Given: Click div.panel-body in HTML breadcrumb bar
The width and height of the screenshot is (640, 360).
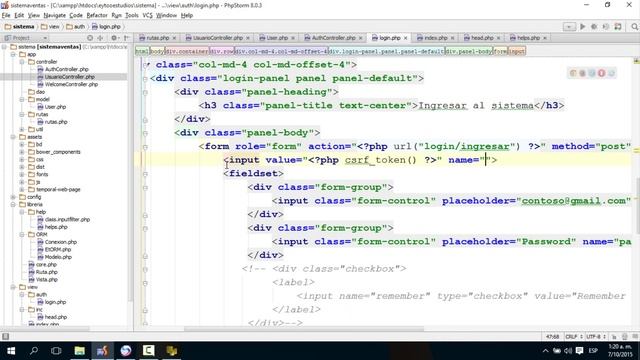Looking at the screenshot, I should pos(469,51).
